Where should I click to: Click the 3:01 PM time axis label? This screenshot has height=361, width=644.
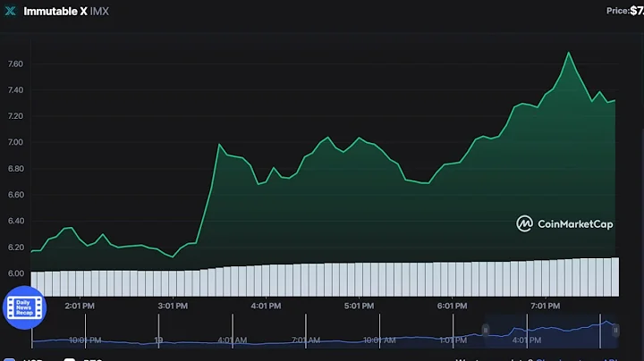point(173,306)
